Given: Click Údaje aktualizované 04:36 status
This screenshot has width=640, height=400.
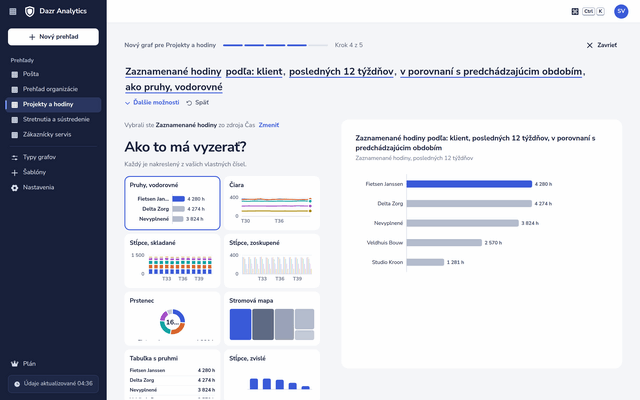Looking at the screenshot, I should (x=53, y=384).
